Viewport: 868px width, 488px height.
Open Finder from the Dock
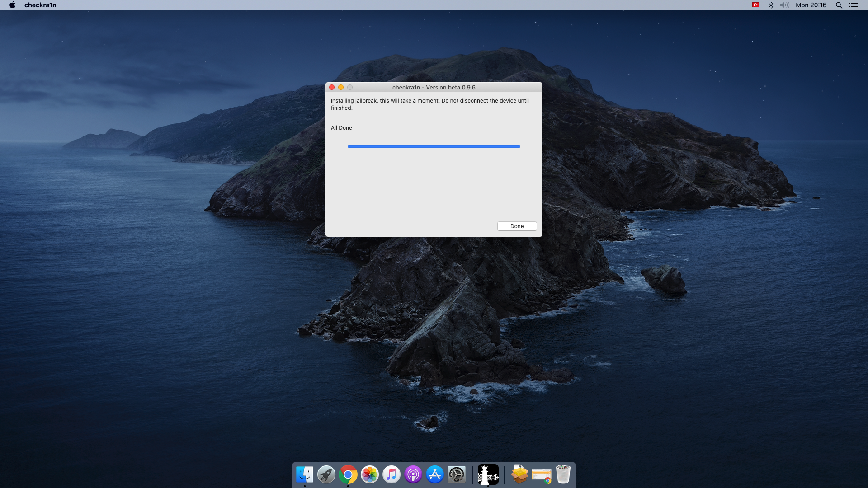[305, 474]
